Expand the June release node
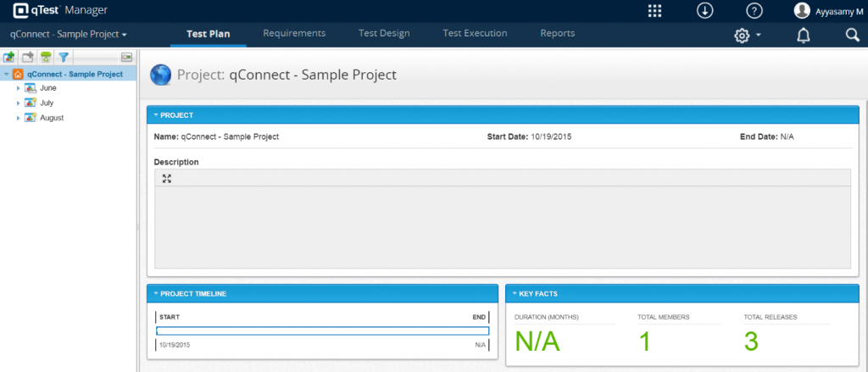Screen dimensions: 868x372 pyautogui.click(x=19, y=88)
